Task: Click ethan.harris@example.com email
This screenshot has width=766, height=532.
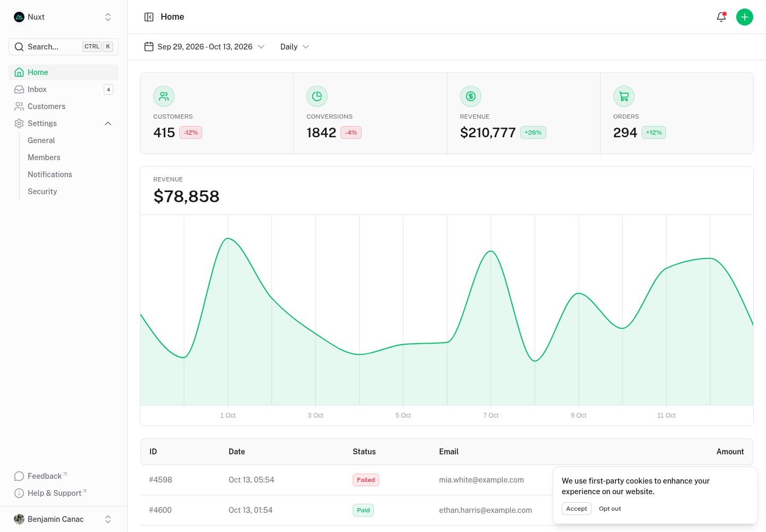Action: point(486,510)
